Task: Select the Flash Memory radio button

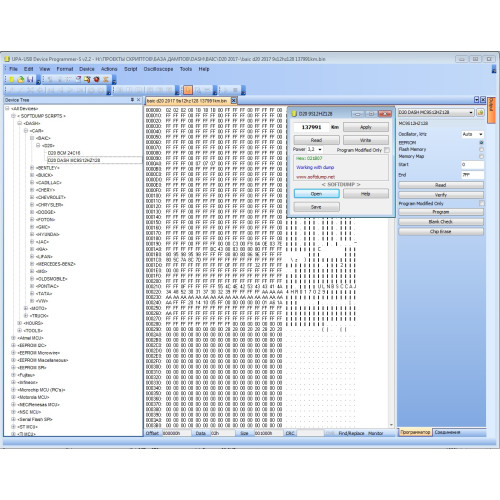Action: coord(481,149)
